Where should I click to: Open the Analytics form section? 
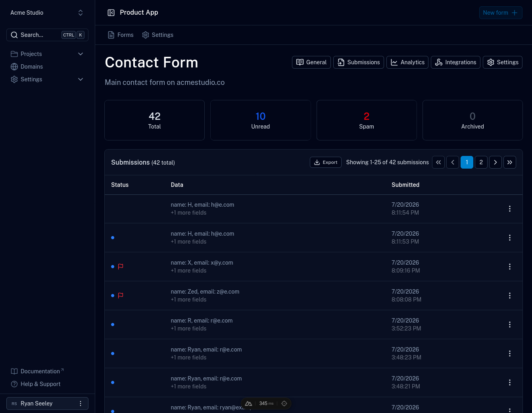point(407,62)
